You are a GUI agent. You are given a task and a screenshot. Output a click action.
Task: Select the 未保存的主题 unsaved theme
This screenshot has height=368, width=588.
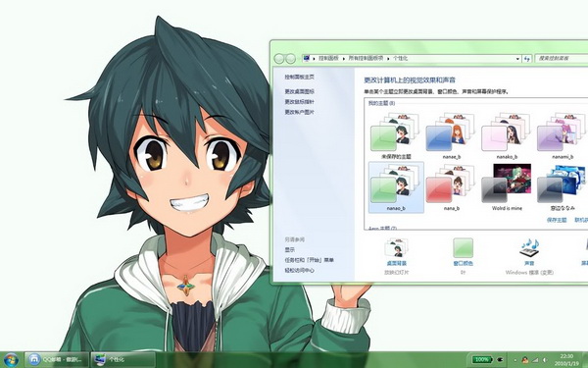tap(396, 136)
